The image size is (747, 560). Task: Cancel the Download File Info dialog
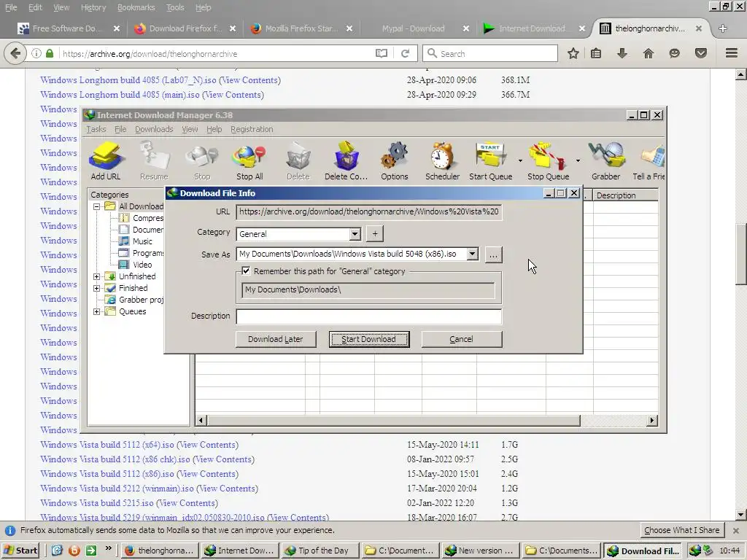click(461, 339)
